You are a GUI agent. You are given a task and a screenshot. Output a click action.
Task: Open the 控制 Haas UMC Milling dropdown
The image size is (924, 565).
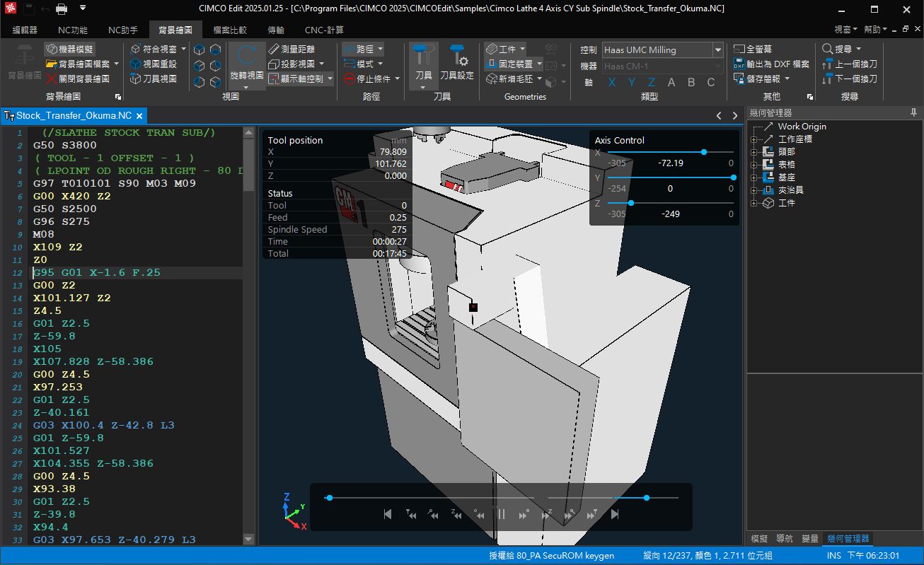click(x=718, y=50)
